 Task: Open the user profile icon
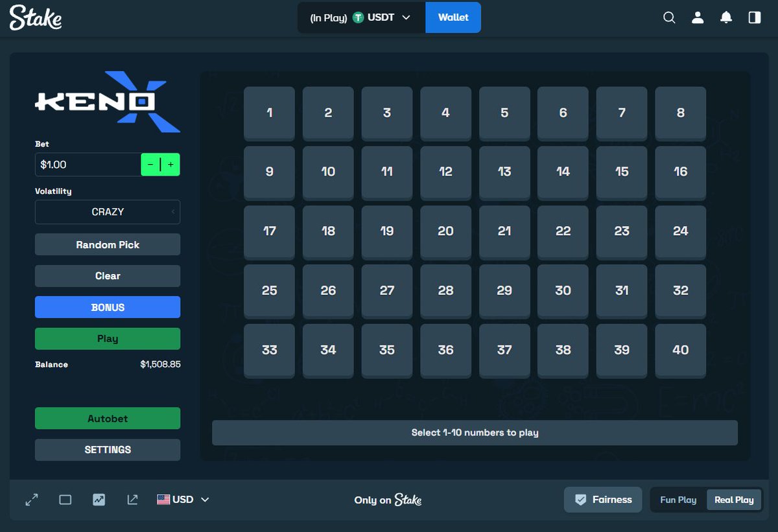[698, 18]
